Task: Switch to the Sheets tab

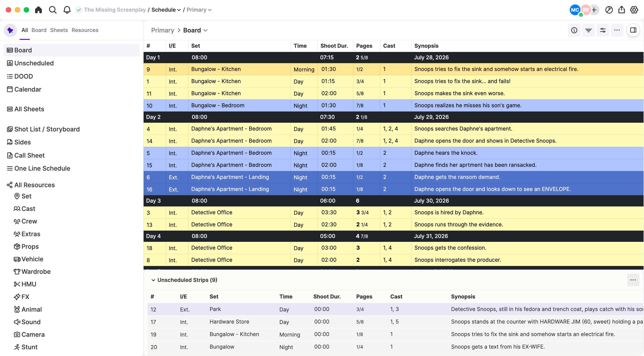Action: click(59, 30)
